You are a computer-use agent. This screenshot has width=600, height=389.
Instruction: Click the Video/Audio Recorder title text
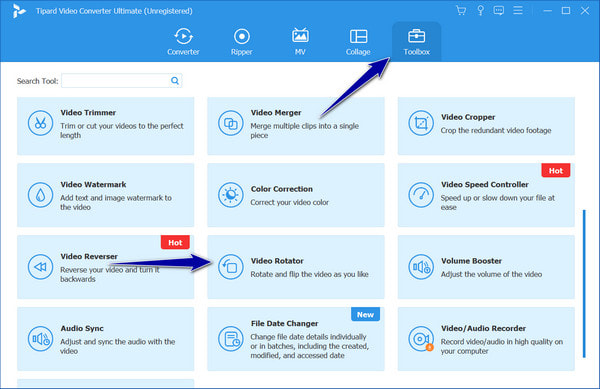point(483,328)
